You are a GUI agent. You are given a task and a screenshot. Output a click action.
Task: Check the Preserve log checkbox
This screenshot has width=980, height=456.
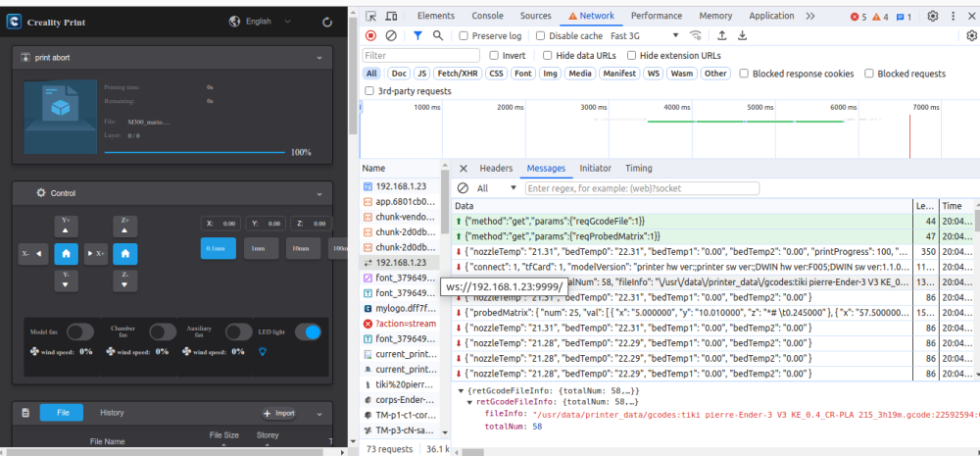tap(465, 35)
